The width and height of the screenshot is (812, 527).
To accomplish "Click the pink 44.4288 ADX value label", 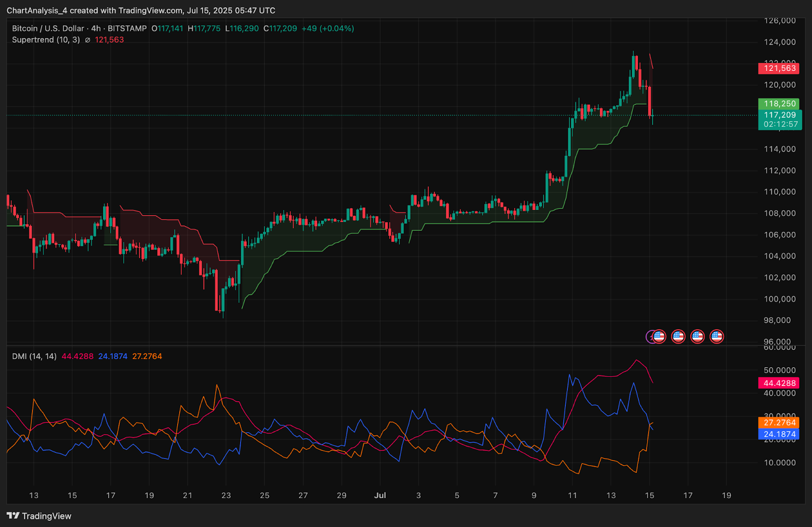I will 779,383.
